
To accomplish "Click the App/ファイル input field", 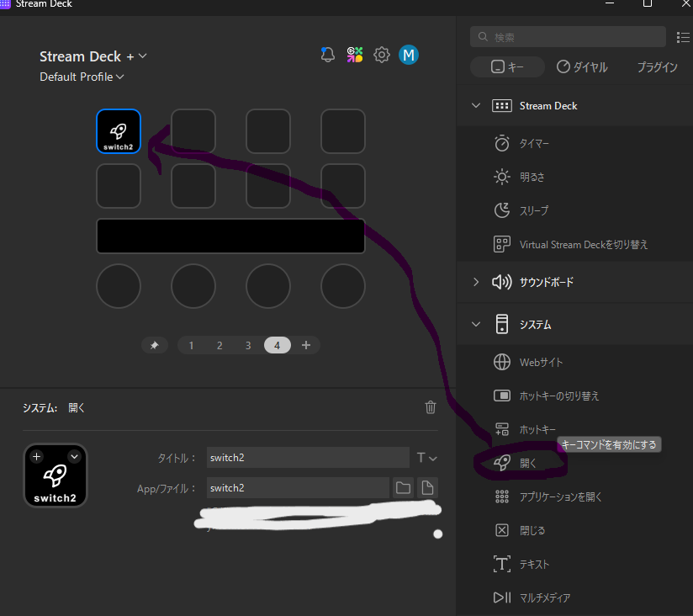I will 298,488.
